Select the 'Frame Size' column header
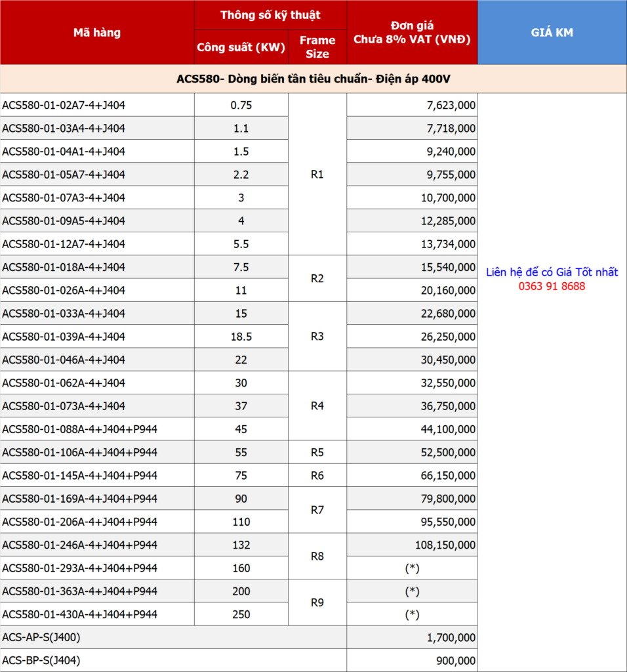Image resolution: width=627 pixels, height=672 pixels. (317, 47)
